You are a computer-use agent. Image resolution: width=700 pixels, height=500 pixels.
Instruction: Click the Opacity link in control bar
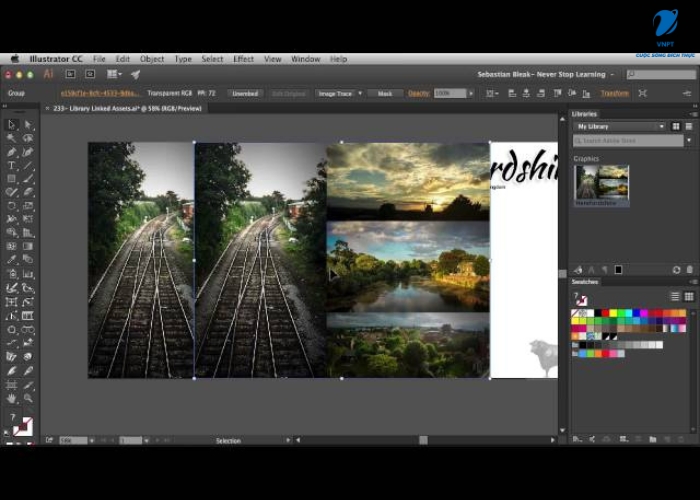419,93
